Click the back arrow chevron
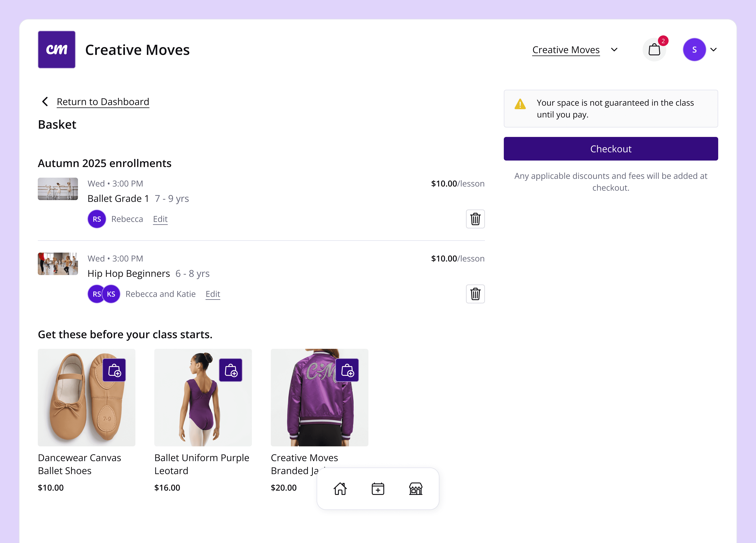 click(x=45, y=102)
